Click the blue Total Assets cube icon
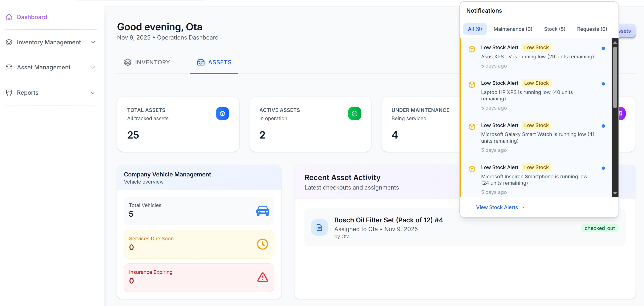This screenshot has width=644, height=306. tap(222, 113)
